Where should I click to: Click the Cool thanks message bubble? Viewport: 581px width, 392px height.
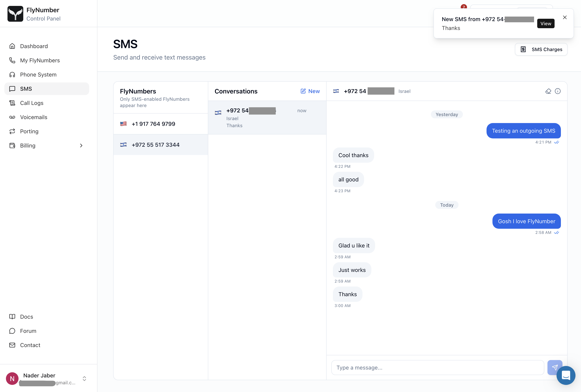click(x=353, y=155)
